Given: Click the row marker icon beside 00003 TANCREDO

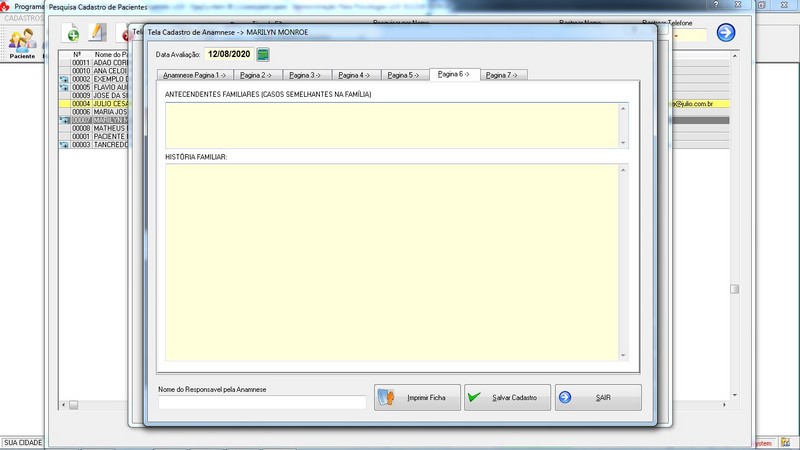Looking at the screenshot, I should pyautogui.click(x=64, y=145).
